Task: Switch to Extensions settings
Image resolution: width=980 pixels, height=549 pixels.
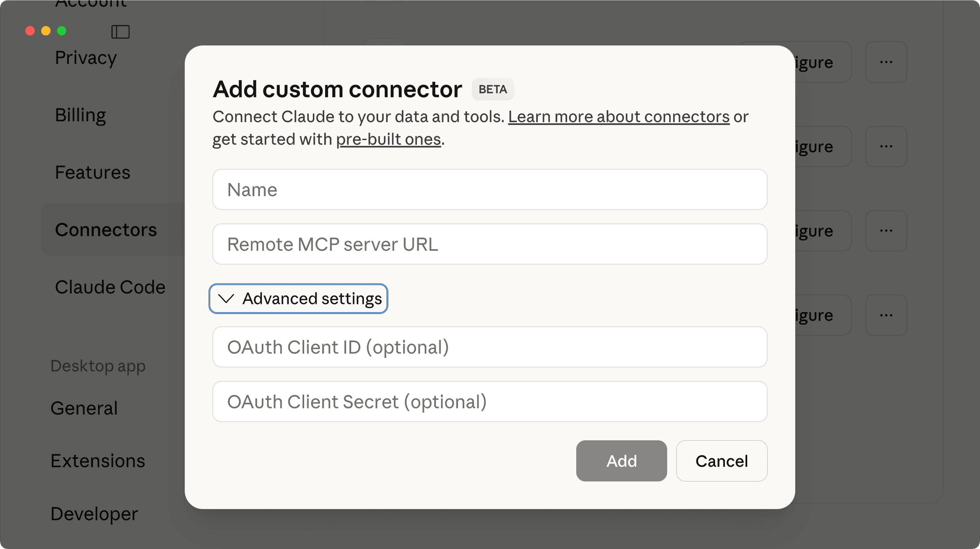Action: (98, 461)
